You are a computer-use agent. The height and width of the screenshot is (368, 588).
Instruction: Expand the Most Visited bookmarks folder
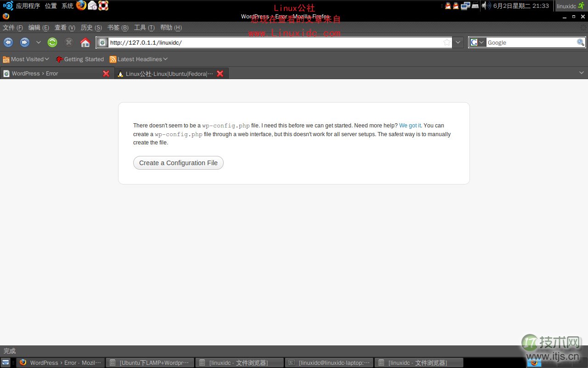(x=26, y=59)
